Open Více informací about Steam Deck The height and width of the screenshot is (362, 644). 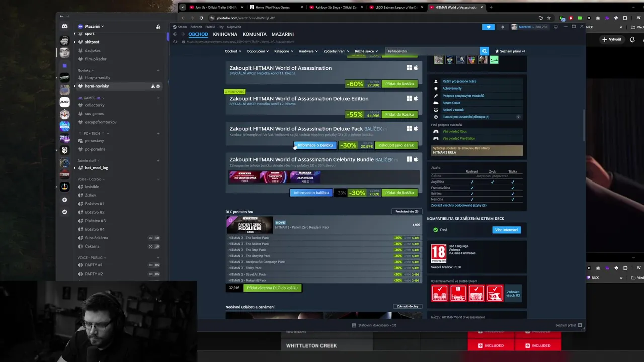click(506, 230)
